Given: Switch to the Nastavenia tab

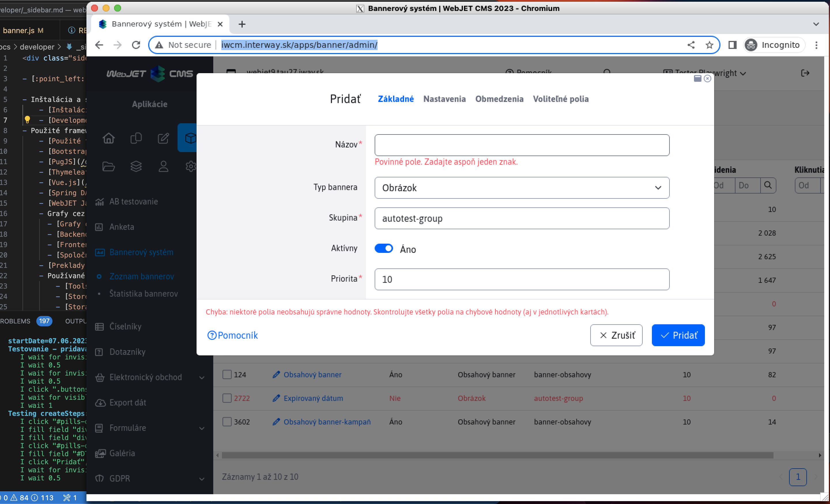Looking at the screenshot, I should (444, 99).
